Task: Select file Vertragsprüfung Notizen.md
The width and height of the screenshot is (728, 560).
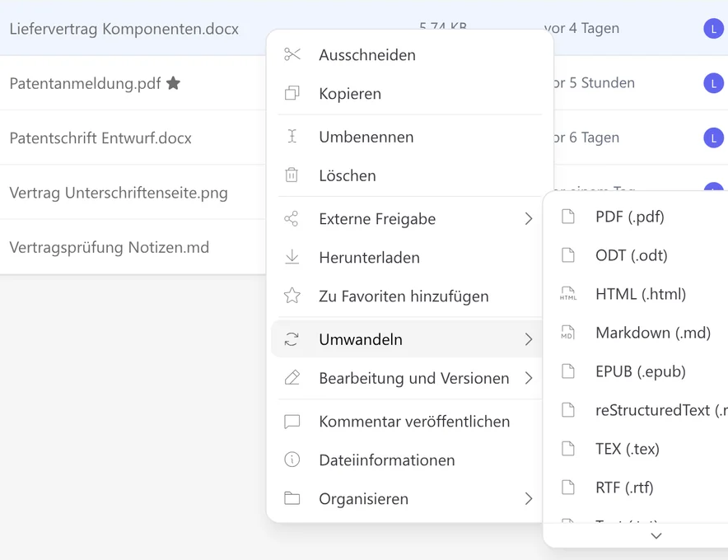Action: coord(109,247)
